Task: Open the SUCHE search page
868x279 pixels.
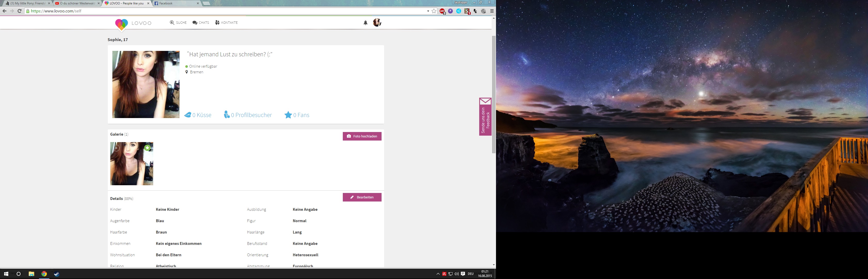Action: (x=178, y=22)
